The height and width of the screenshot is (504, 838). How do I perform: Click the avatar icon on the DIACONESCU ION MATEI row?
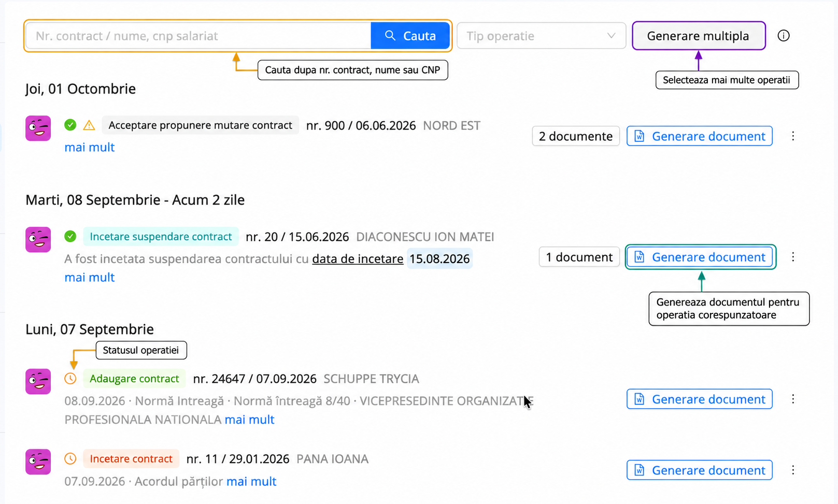pos(38,239)
